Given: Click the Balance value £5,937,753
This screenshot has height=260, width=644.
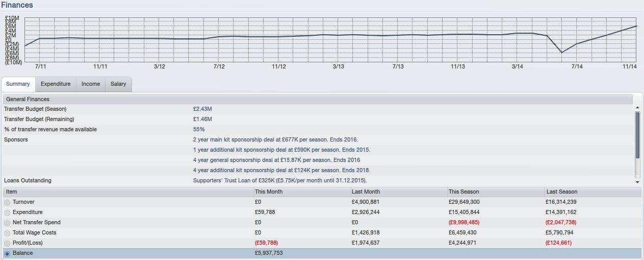Looking at the screenshot, I should (269, 253).
